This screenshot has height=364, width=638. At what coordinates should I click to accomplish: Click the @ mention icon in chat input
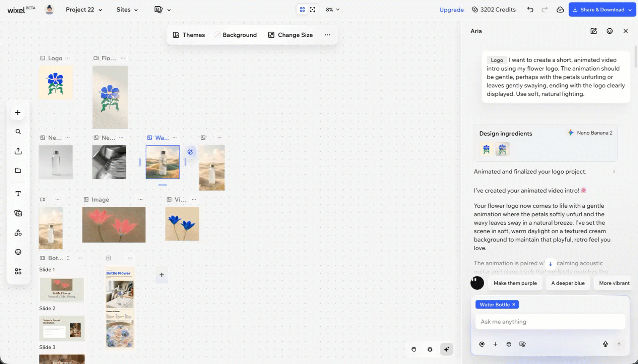coord(482,344)
